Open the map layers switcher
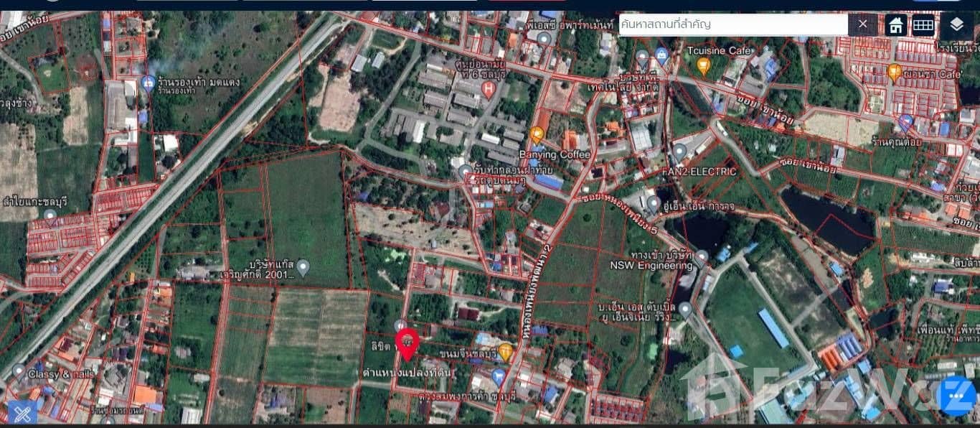The width and height of the screenshot is (980, 428). 956,25
